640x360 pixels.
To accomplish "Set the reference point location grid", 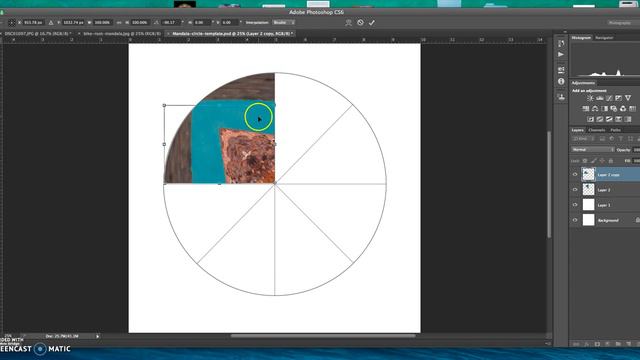I will 12,22.
